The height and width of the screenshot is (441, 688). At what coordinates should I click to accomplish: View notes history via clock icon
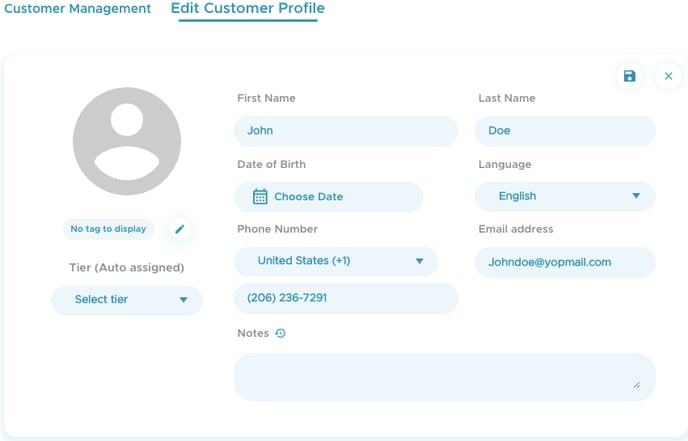pyautogui.click(x=280, y=333)
